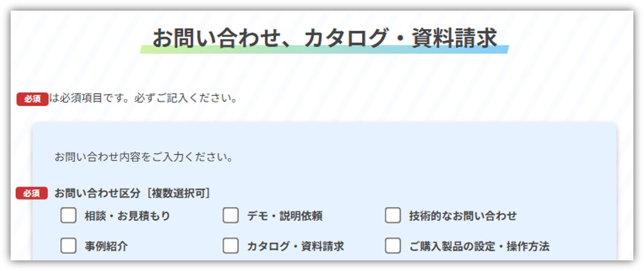Toggle the カタログ・資料請求 checkbox

point(230,246)
